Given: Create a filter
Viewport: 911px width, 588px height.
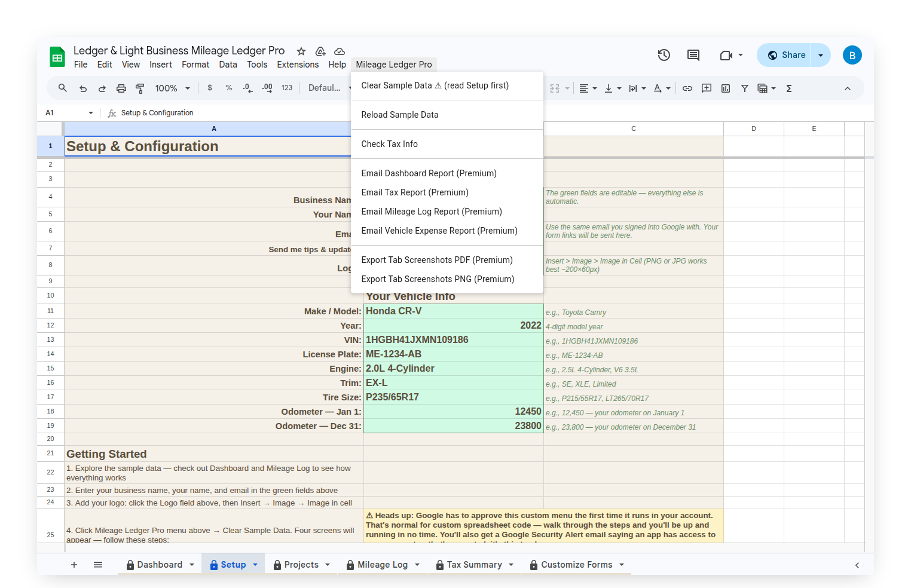Looking at the screenshot, I should pos(745,88).
